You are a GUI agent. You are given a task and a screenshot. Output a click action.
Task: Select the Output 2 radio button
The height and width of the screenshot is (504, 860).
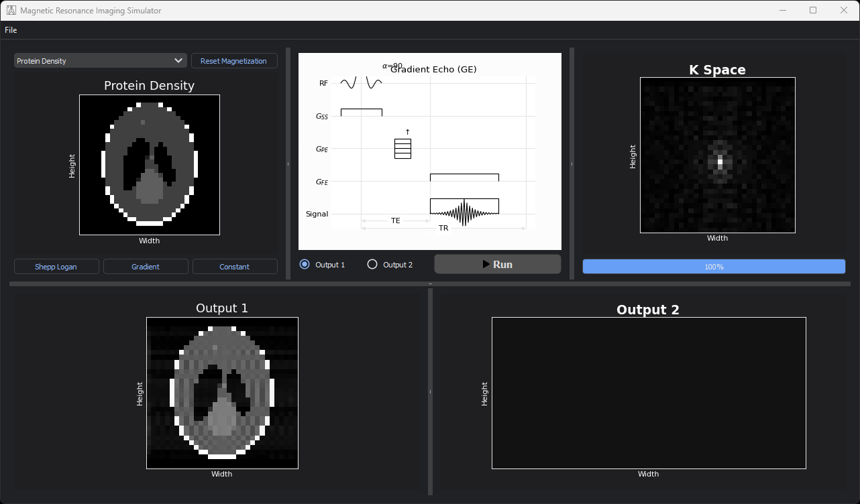(x=390, y=265)
